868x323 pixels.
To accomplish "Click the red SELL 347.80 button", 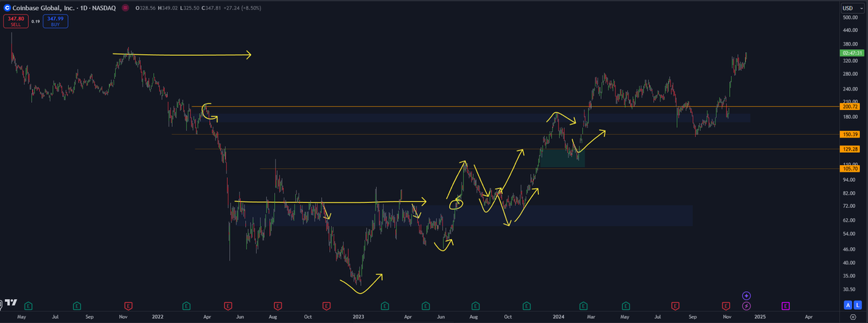I will point(15,22).
